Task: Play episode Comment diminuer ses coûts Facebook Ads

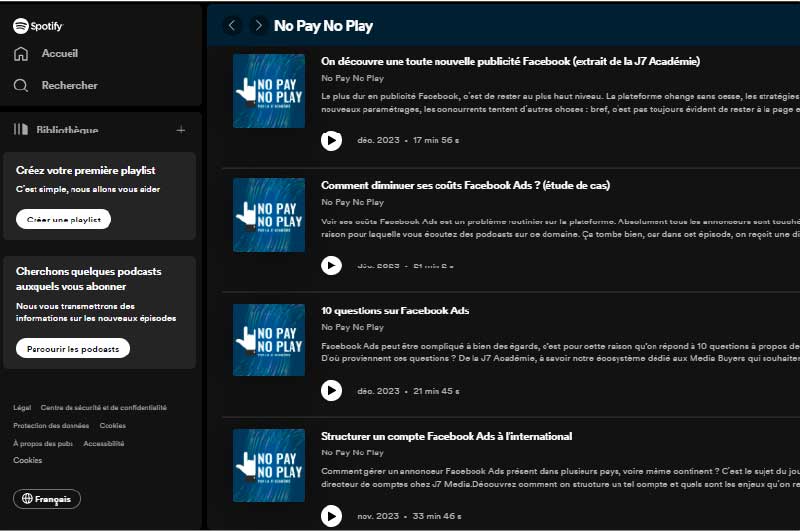Action: point(331,265)
